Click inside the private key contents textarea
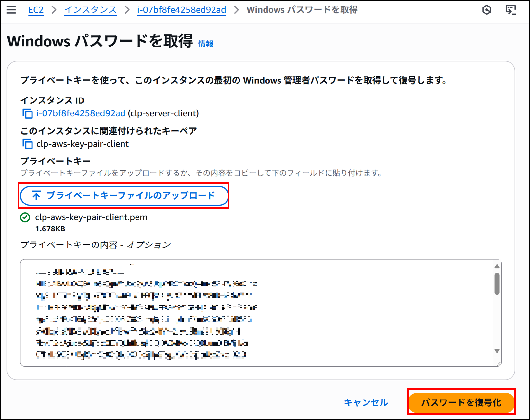The width and height of the screenshot is (530, 420). click(253, 312)
